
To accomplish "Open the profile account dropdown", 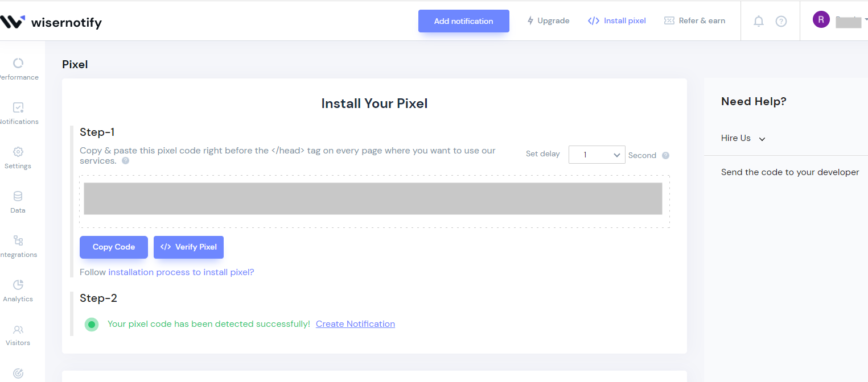I will tap(841, 20).
